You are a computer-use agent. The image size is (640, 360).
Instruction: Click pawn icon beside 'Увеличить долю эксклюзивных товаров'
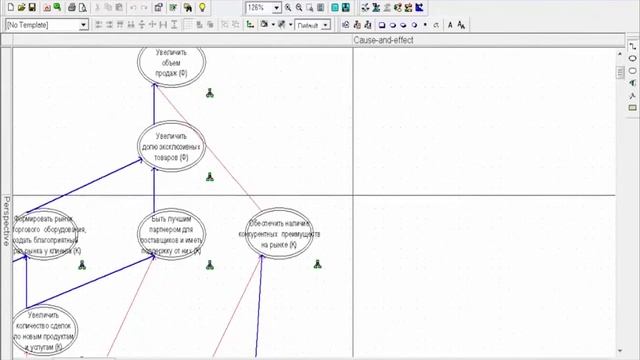point(210,177)
